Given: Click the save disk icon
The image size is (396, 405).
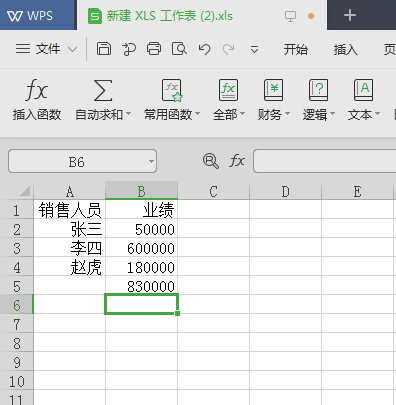Looking at the screenshot, I should point(104,49).
